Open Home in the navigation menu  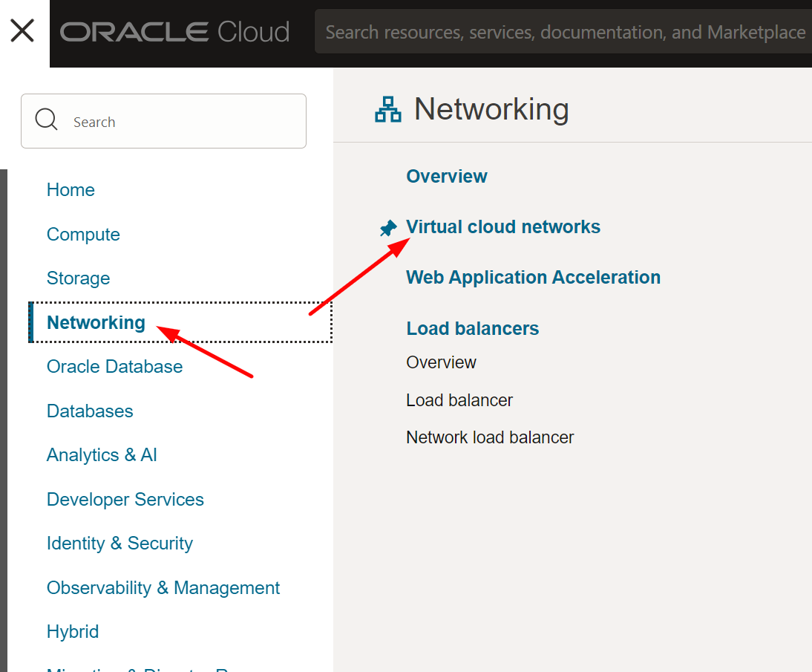point(71,189)
